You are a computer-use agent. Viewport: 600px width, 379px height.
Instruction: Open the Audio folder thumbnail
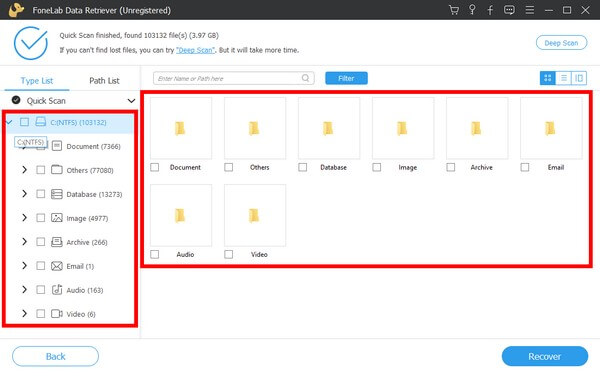(181, 215)
